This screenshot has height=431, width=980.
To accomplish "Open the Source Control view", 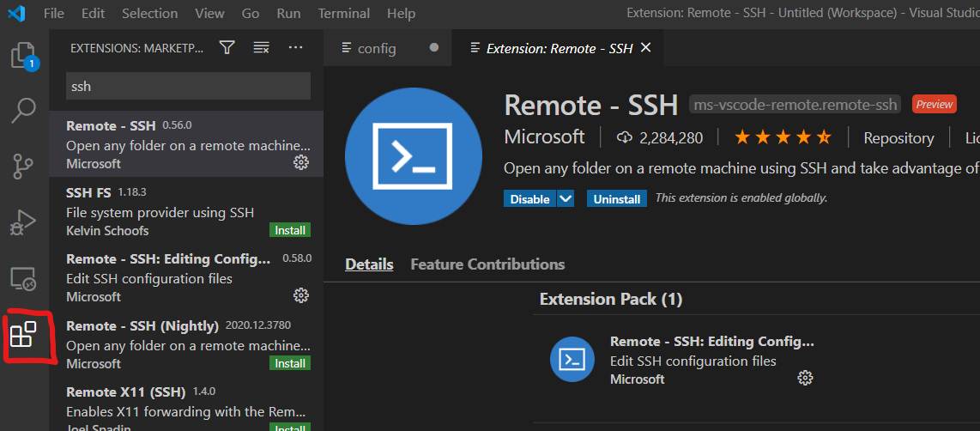I will [24, 167].
